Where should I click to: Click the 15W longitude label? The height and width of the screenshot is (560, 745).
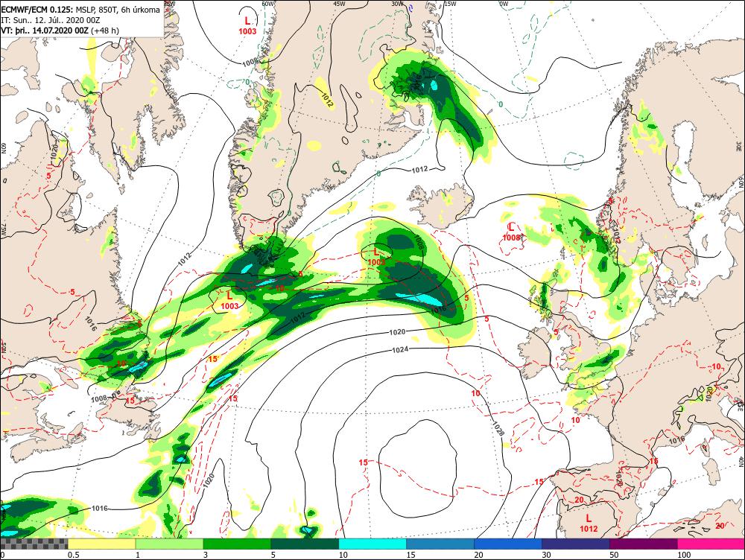(450, 3)
